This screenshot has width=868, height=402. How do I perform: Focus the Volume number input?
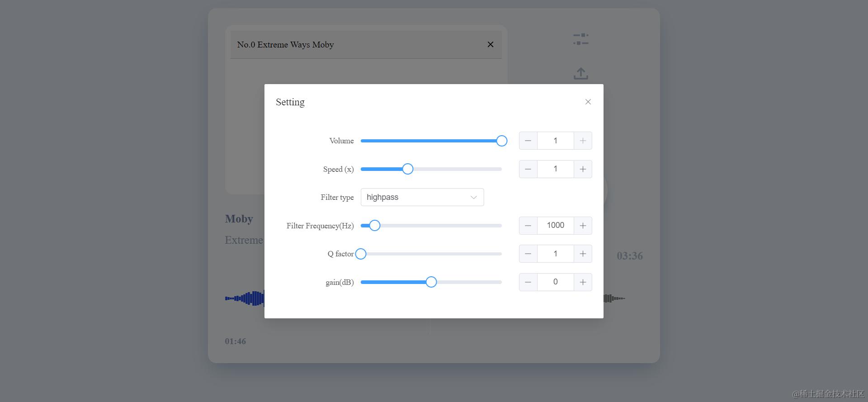(x=556, y=141)
